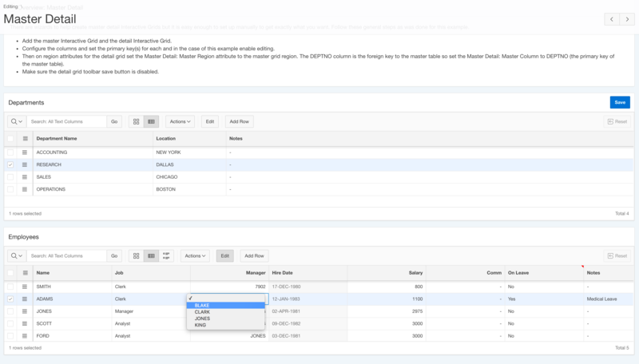Image resolution: width=639 pixels, height=364 pixels.
Task: Go to the previous example page arrow
Action: pos(611,18)
